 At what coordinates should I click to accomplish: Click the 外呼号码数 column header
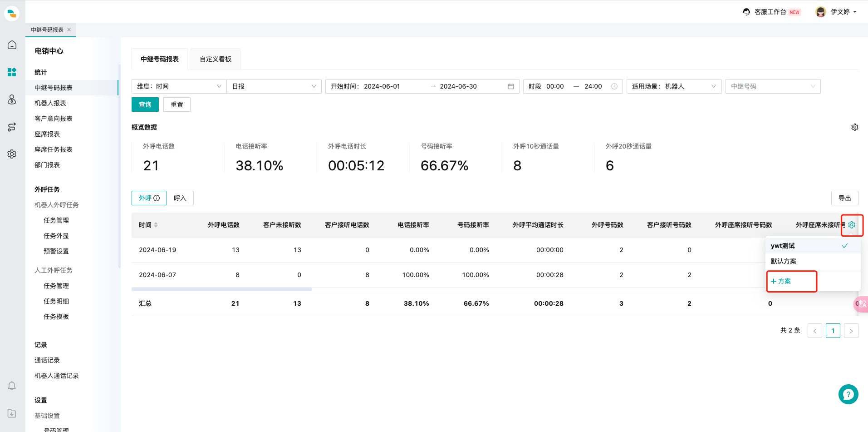608,225
